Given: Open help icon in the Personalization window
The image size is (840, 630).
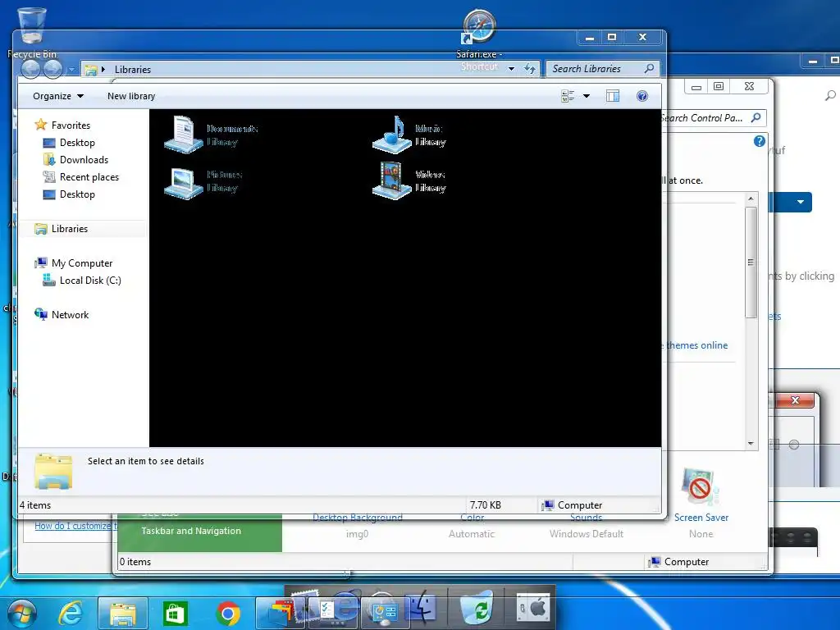Looking at the screenshot, I should [759, 141].
